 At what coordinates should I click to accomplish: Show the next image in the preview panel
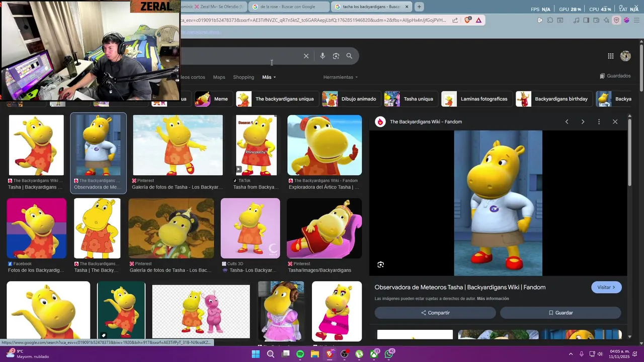583,122
